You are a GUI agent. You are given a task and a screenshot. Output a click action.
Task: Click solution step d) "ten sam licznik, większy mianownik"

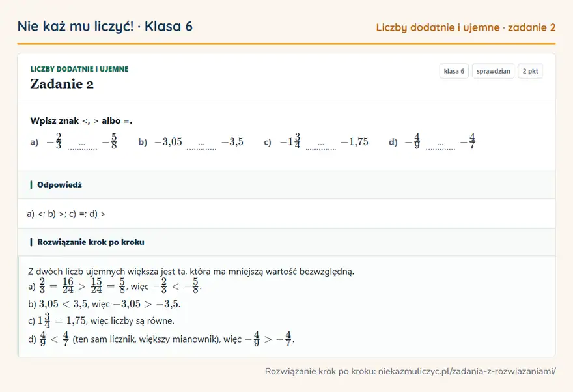pos(161,339)
